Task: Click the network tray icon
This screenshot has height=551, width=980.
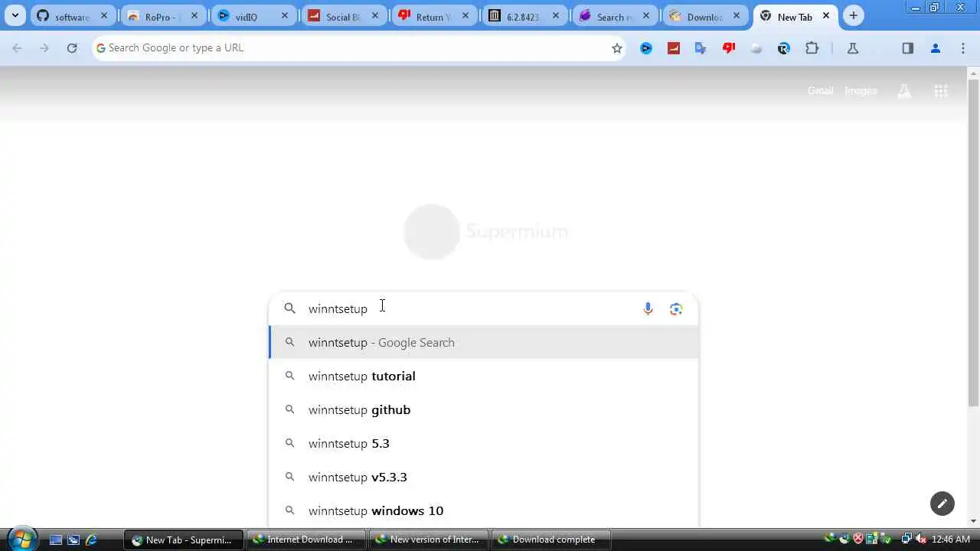Action: [906, 540]
